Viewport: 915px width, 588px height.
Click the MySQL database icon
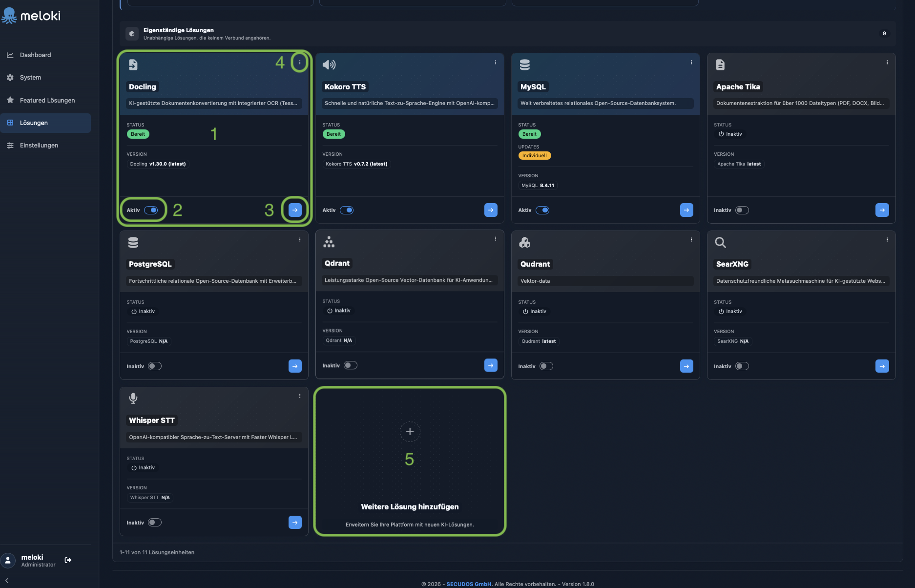pos(525,64)
